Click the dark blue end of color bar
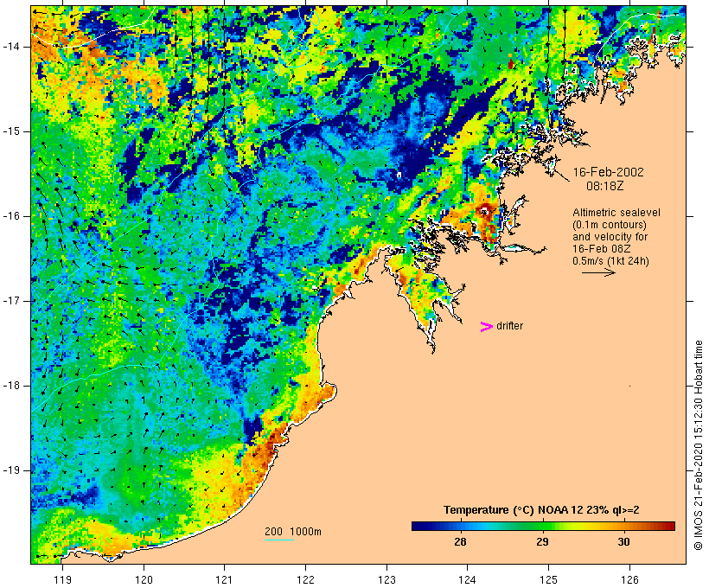The width and height of the screenshot is (709, 588). 418,526
